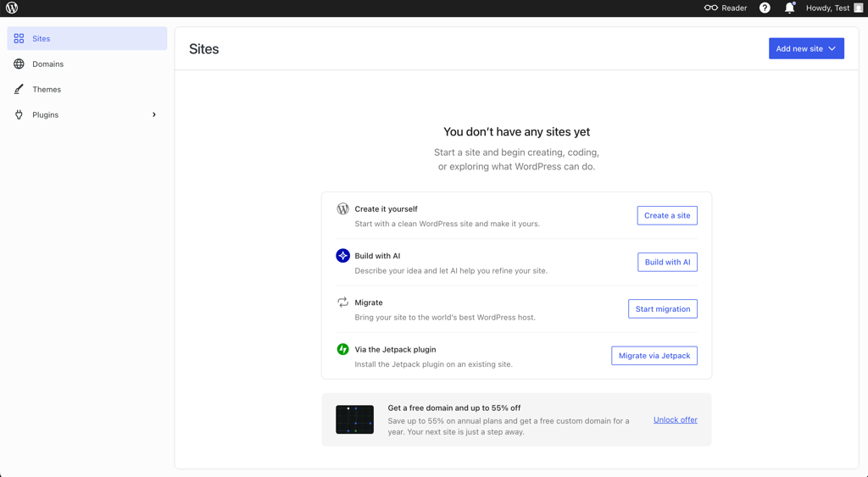The image size is (868, 477).
Task: Click the Domains globe icon
Action: [x=19, y=64]
